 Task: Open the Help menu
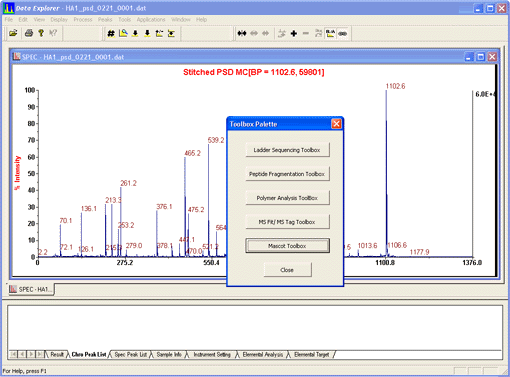point(201,20)
